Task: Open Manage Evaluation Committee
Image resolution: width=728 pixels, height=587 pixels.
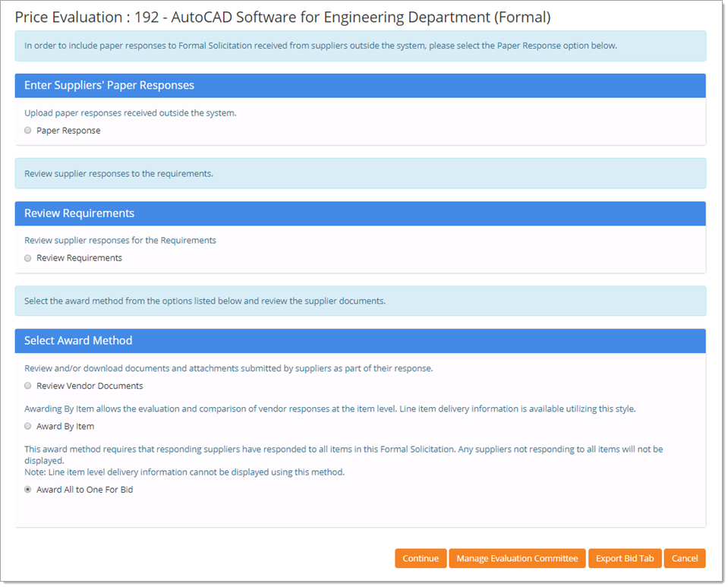Action: coord(517,558)
